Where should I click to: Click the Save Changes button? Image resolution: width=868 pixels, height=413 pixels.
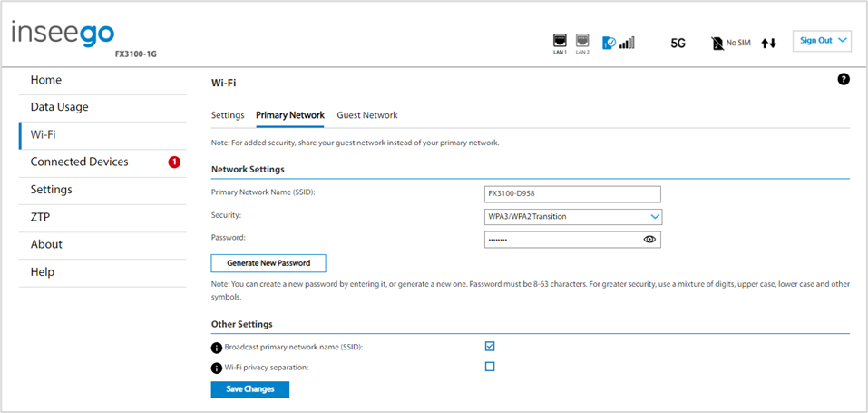click(x=250, y=389)
